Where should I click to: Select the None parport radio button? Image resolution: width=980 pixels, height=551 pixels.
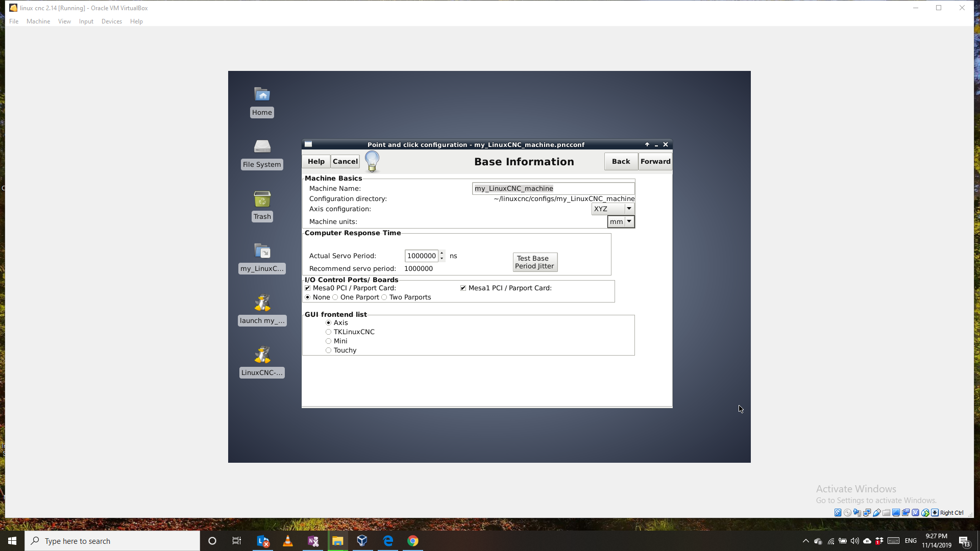307,297
